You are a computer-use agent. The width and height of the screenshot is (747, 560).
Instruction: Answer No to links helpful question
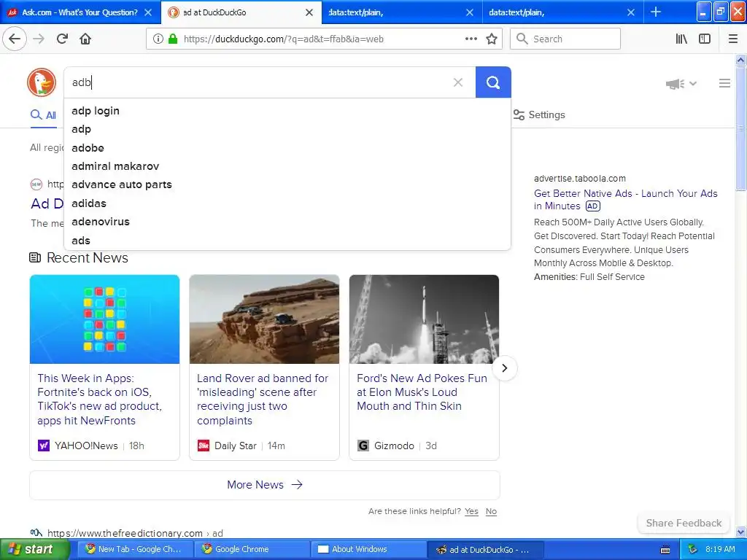[491, 511]
